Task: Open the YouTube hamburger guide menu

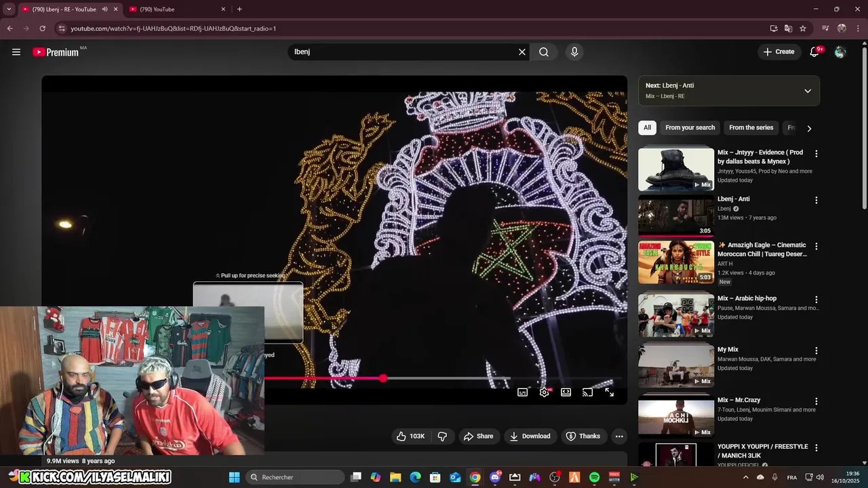Action: [16, 52]
